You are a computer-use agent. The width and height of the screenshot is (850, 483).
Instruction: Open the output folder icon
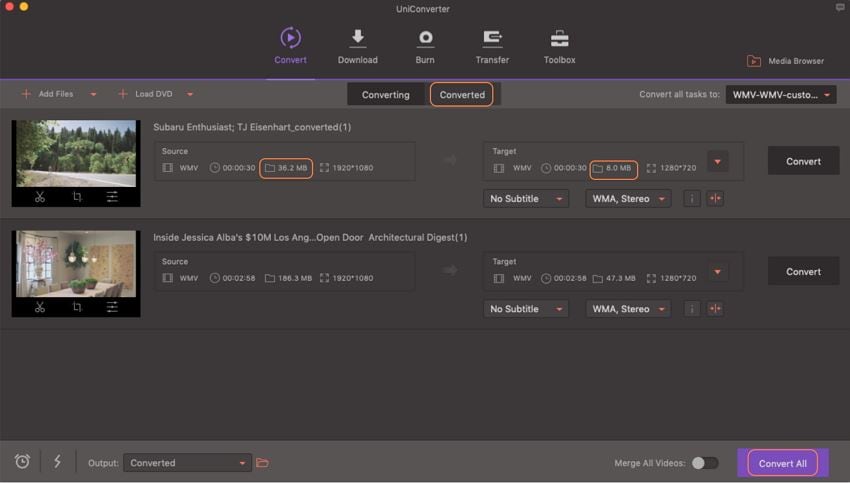pos(262,463)
